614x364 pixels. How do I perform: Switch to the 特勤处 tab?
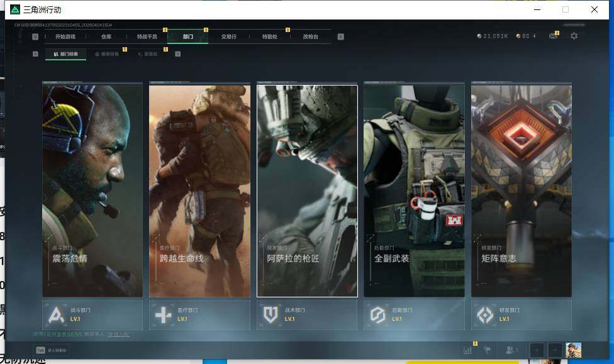coord(269,36)
